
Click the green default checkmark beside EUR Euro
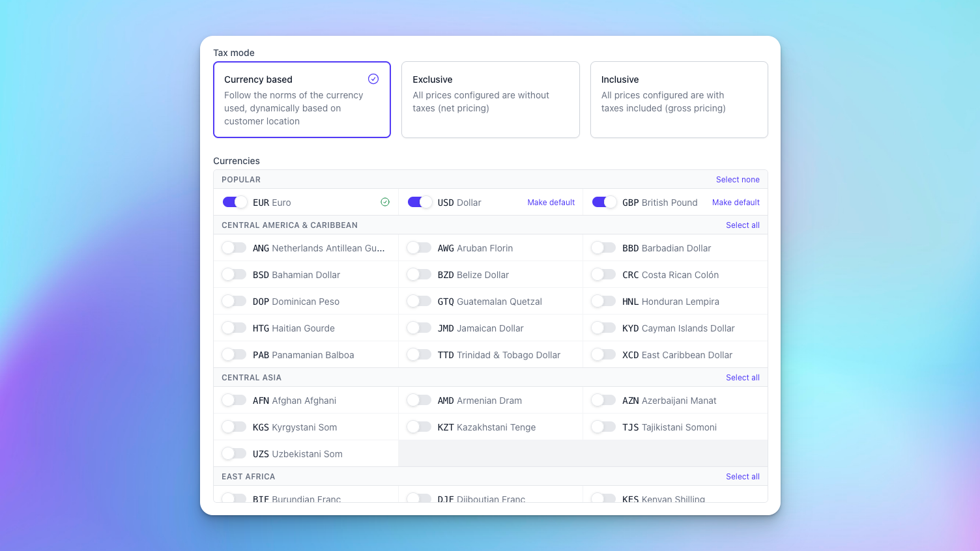pyautogui.click(x=385, y=202)
